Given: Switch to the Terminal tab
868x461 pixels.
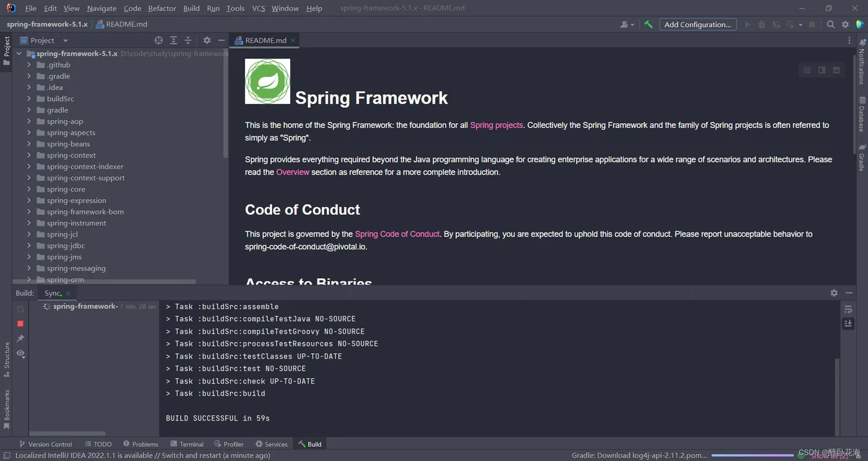Looking at the screenshot, I should [x=187, y=444].
